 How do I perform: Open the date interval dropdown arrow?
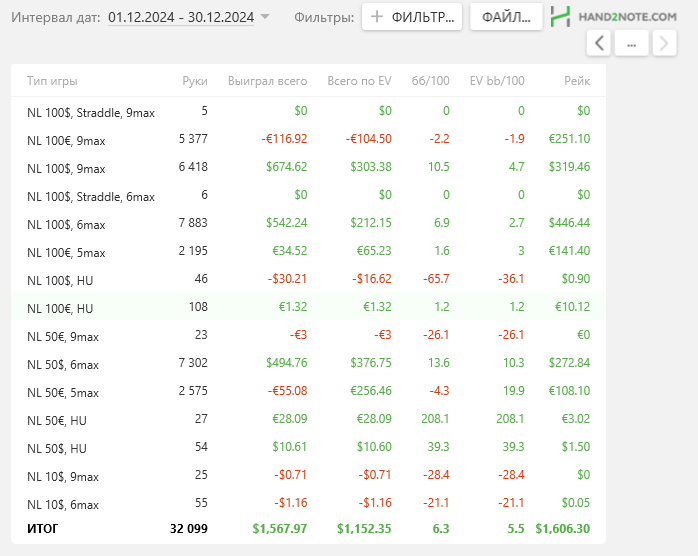(265, 17)
